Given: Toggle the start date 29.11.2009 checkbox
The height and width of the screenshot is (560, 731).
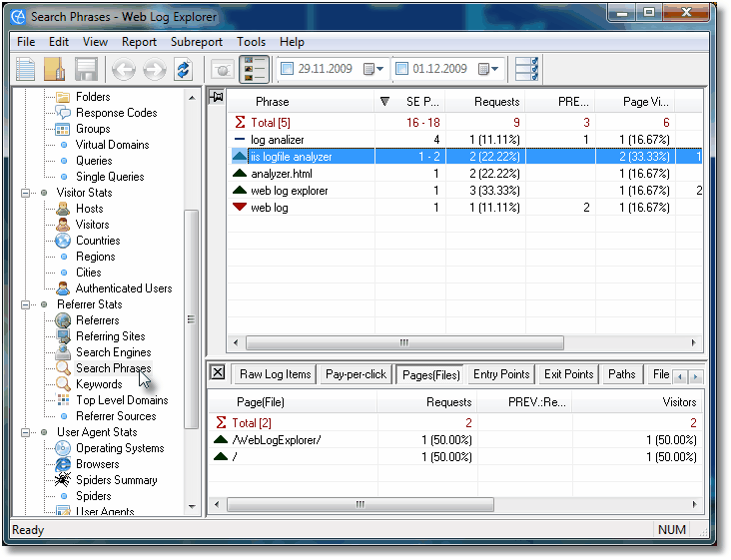Looking at the screenshot, I should (x=288, y=69).
